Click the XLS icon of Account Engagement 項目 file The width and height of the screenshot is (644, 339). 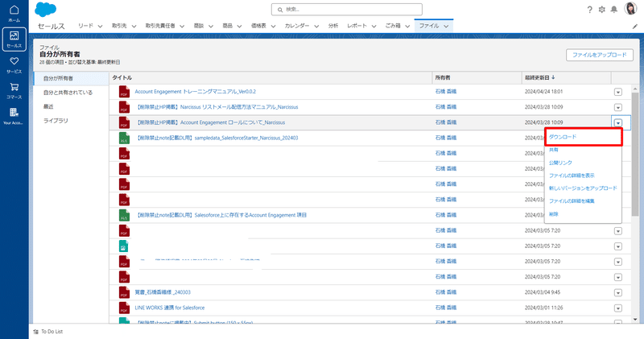coord(124,215)
